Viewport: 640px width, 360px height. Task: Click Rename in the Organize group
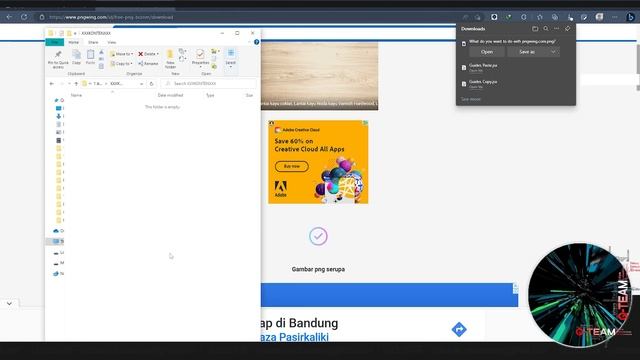[148, 64]
